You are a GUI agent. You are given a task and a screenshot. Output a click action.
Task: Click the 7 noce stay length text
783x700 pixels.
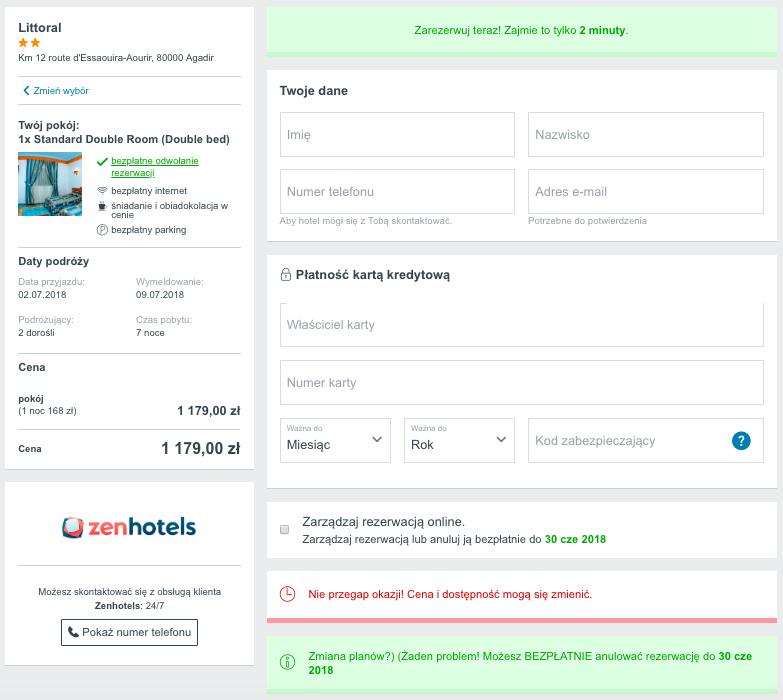pos(150,333)
